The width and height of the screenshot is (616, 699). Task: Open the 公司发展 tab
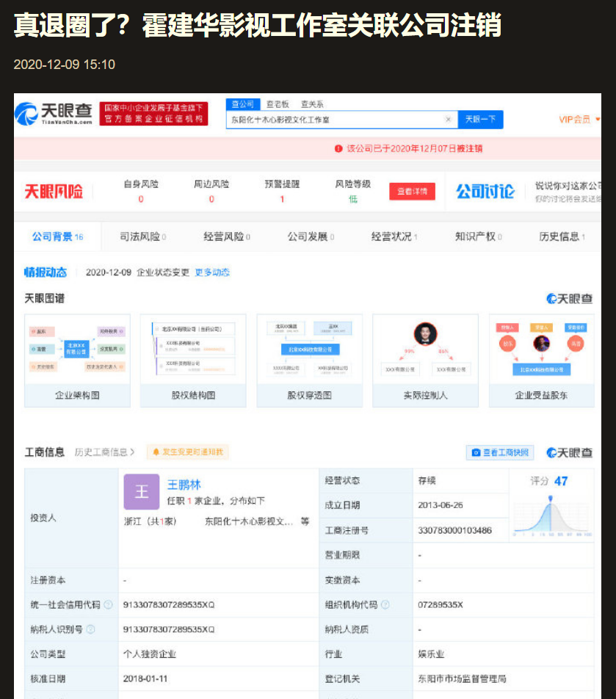pyautogui.click(x=311, y=236)
